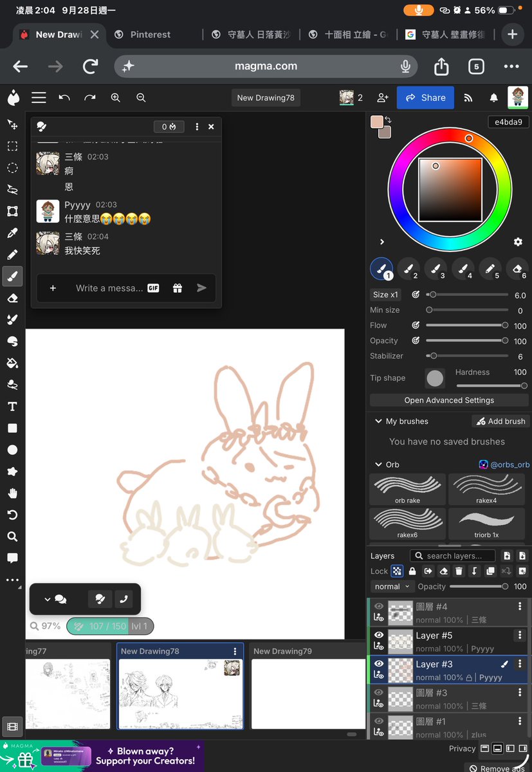Image resolution: width=532 pixels, height=772 pixels.
Task: Expand color panel chevron arrow
Action: 382,242
